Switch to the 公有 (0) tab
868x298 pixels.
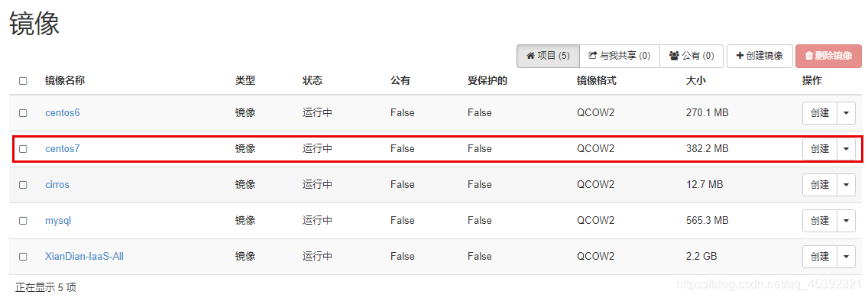point(691,56)
